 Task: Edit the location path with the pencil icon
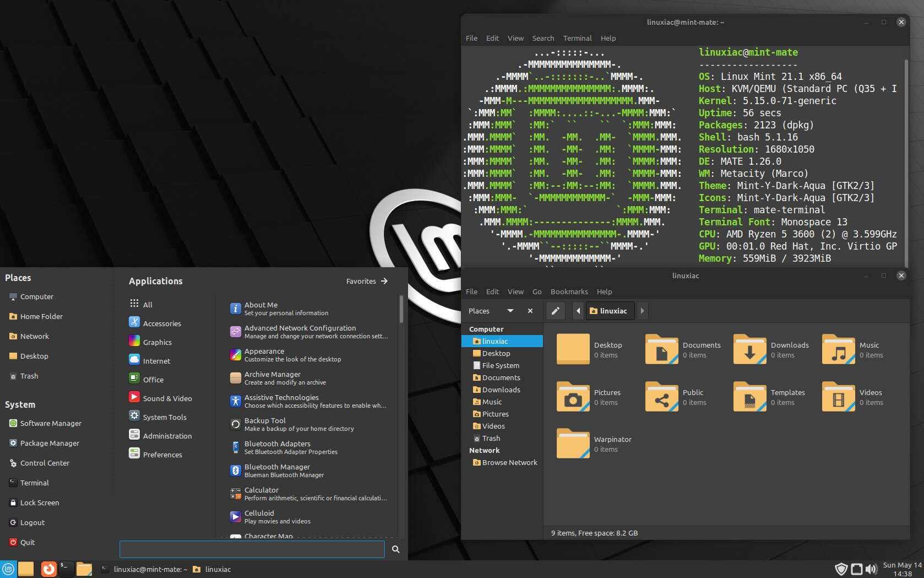[555, 311]
